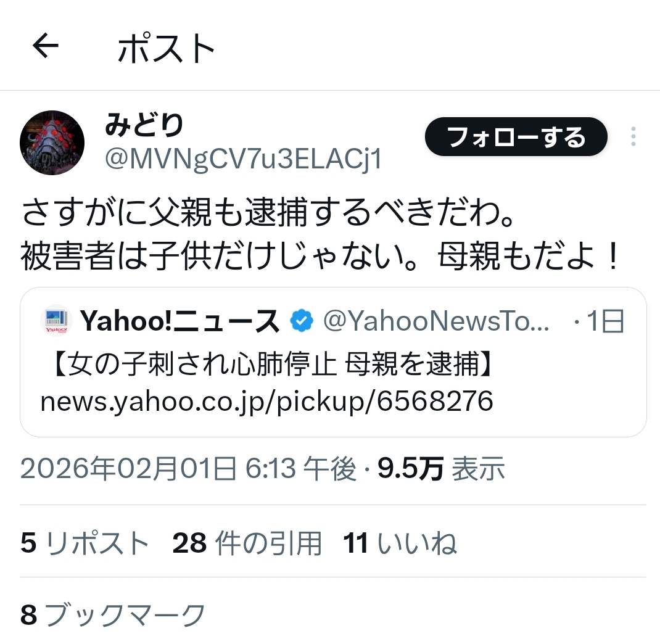Click the ·1日 quote time label
660x644 pixels.
(x=600, y=321)
